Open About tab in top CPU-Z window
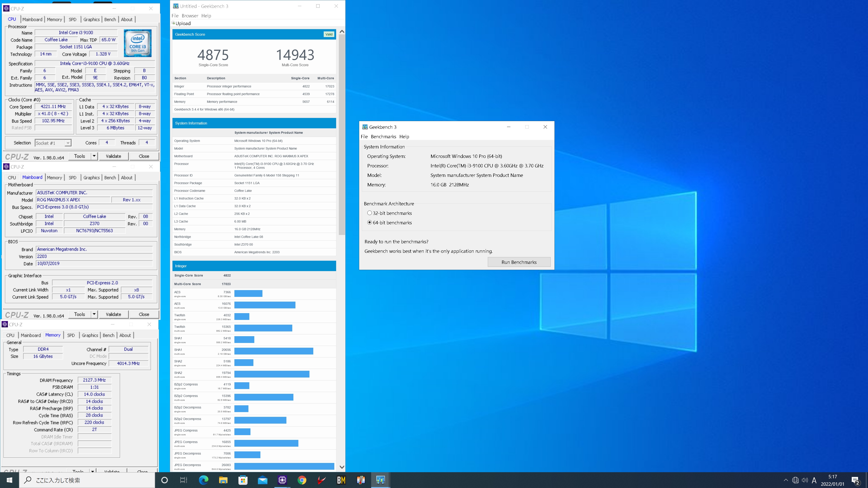The width and height of the screenshot is (868, 488). (x=127, y=19)
